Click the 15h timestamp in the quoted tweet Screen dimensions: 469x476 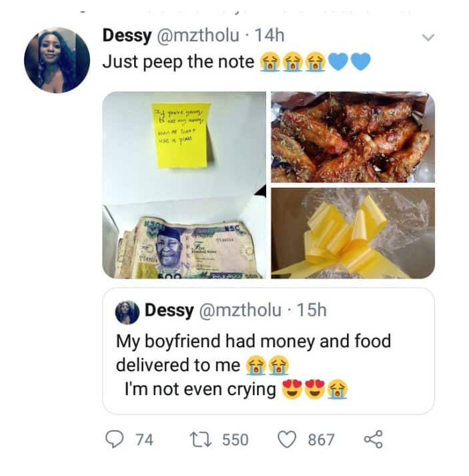(x=312, y=311)
